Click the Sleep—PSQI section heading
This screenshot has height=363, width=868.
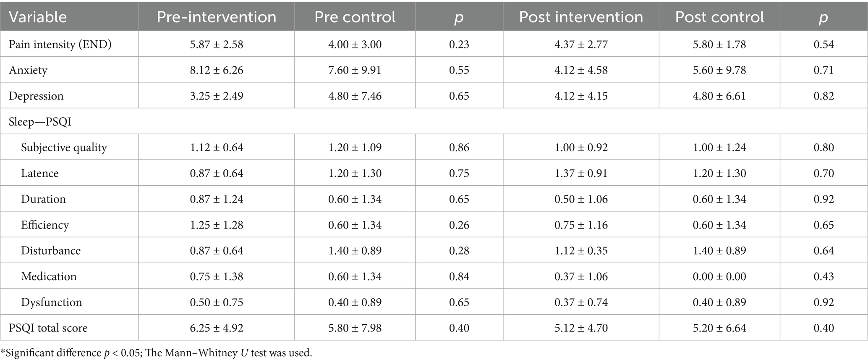[x=40, y=121]
